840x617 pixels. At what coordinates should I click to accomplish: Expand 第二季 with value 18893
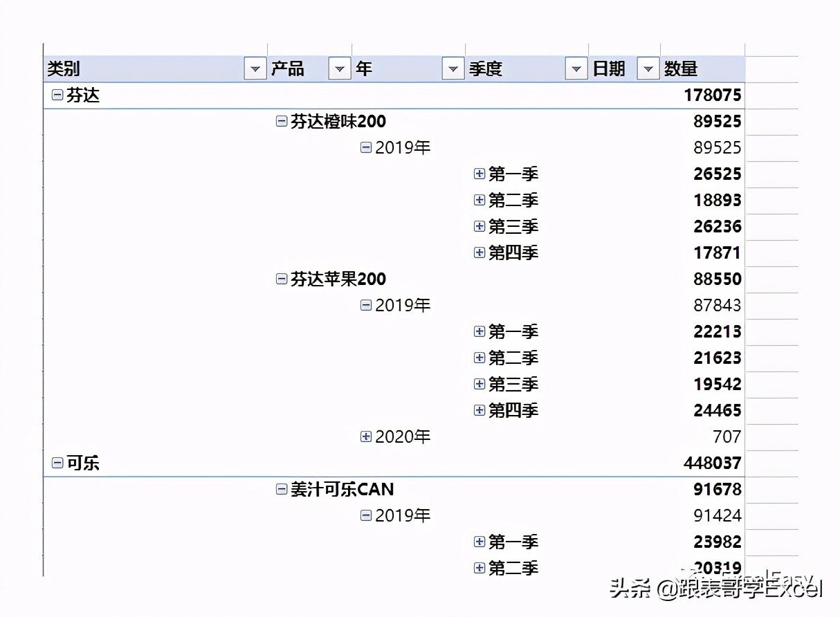click(480, 201)
